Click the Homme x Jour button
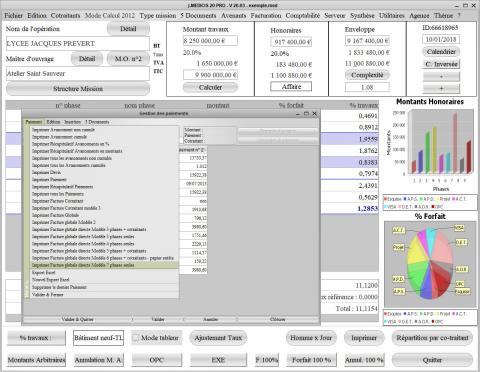Image resolution: width=480 pixels, height=372 pixels. (x=311, y=338)
